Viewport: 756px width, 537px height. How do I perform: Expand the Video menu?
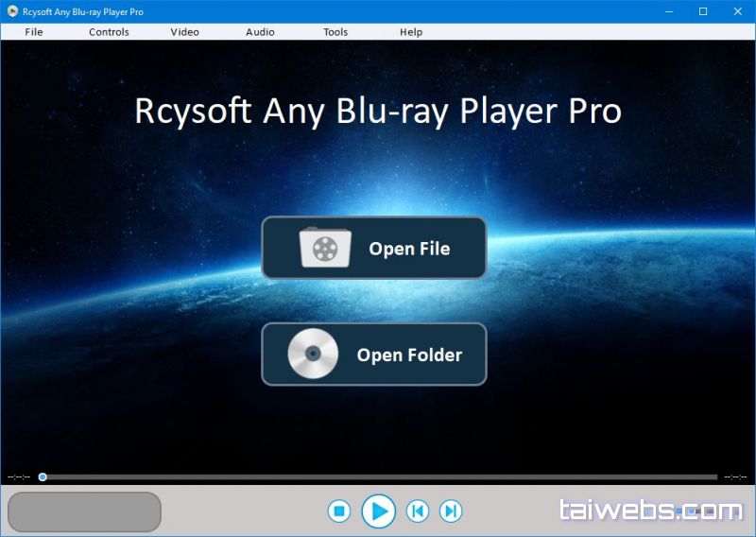click(185, 32)
